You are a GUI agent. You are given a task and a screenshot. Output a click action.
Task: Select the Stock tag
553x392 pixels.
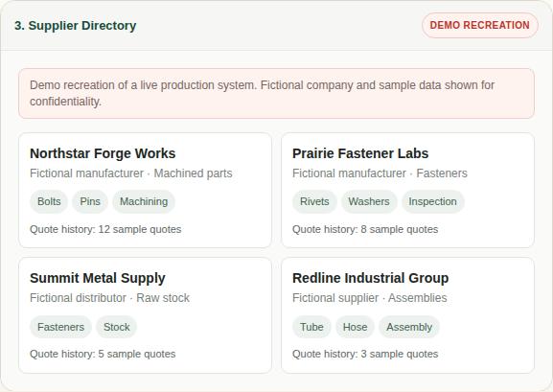point(116,327)
